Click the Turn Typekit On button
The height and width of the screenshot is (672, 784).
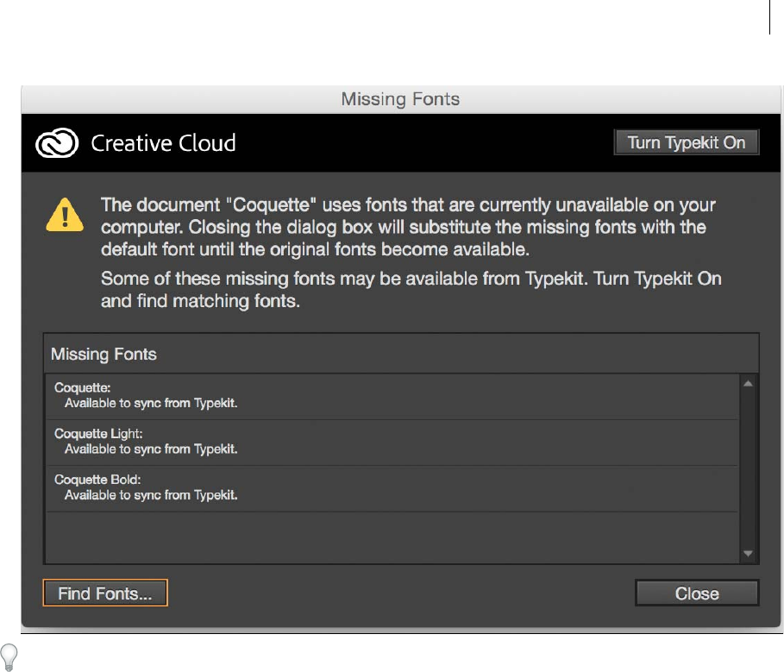[x=686, y=142]
